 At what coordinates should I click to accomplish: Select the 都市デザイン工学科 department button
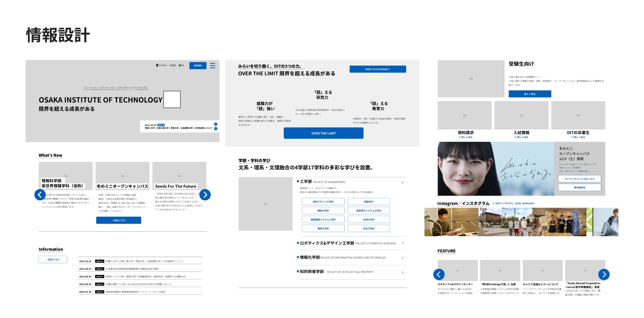[323, 202]
